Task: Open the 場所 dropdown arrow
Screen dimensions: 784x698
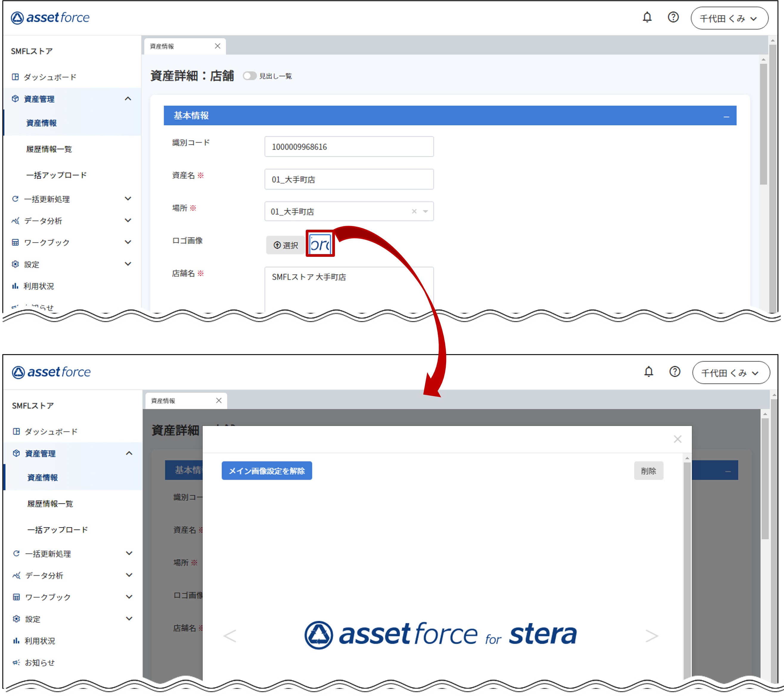Action: [x=425, y=211]
